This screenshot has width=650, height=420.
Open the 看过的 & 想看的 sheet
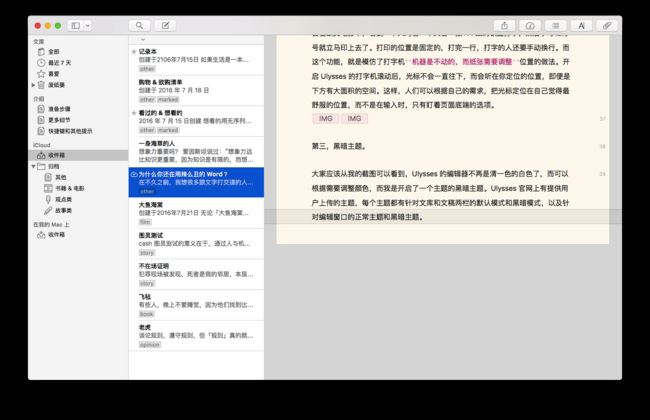tap(196, 121)
